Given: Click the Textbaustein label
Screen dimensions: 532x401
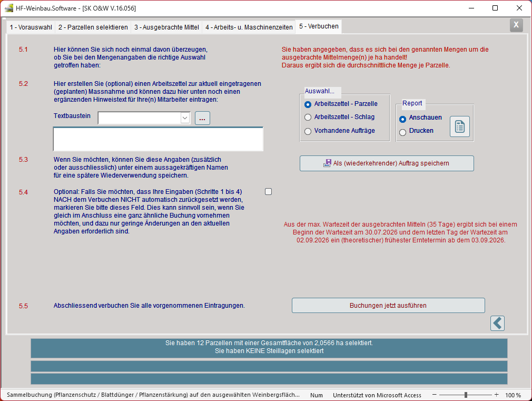Looking at the screenshot, I should click(x=72, y=116).
